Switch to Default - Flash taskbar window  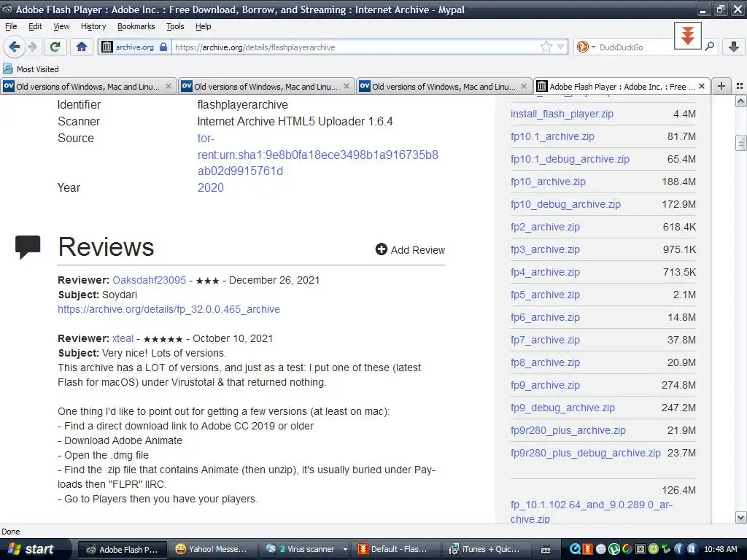[395, 549]
